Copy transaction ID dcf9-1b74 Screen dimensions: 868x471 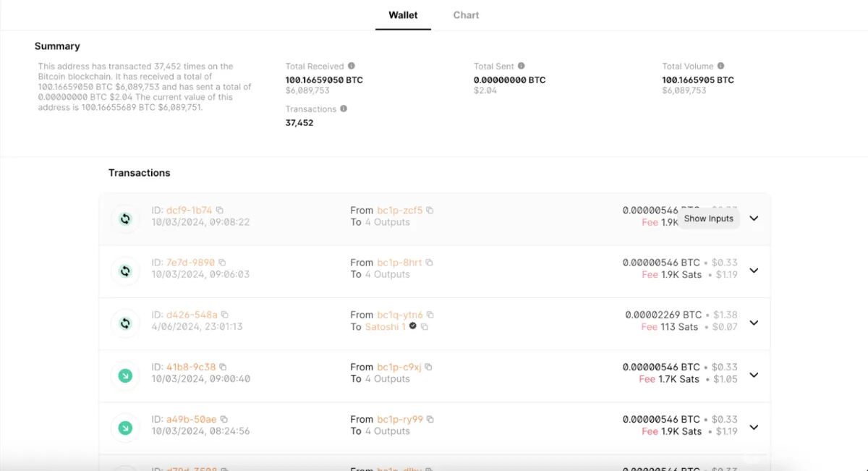point(220,210)
